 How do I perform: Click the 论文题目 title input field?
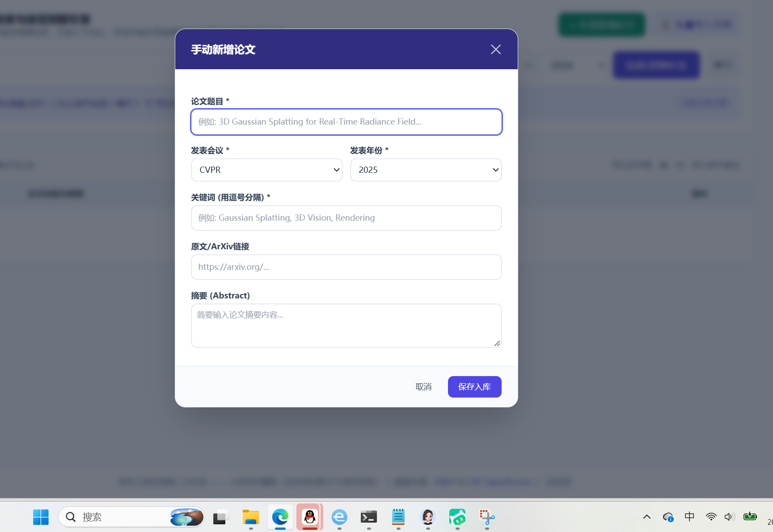[x=346, y=122]
